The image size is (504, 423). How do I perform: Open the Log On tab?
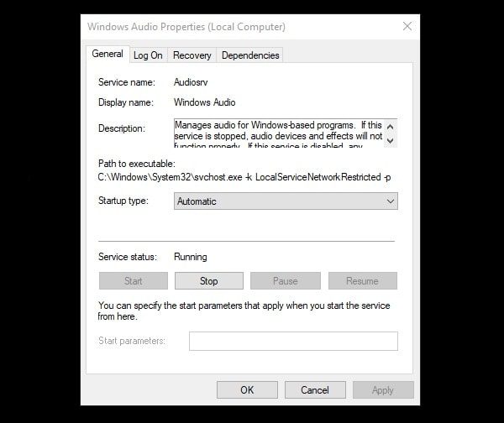148,55
